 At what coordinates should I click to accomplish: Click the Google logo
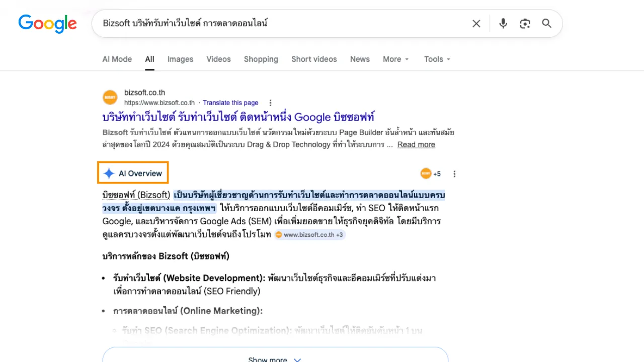pos(47,24)
